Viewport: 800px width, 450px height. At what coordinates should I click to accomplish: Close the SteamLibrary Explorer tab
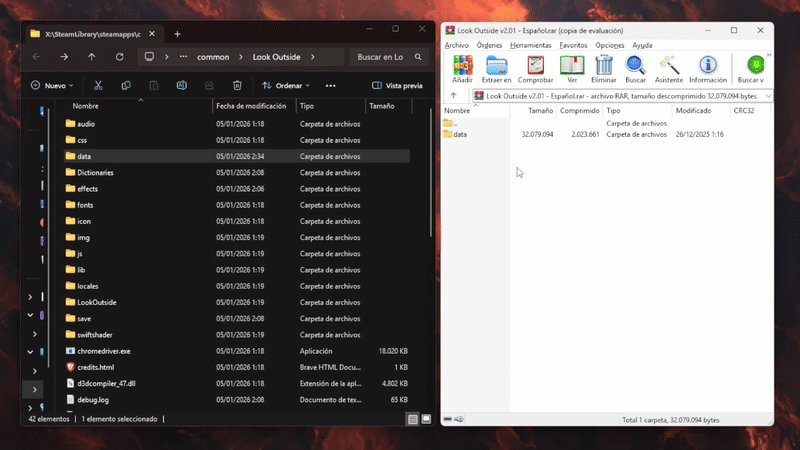pos(152,34)
